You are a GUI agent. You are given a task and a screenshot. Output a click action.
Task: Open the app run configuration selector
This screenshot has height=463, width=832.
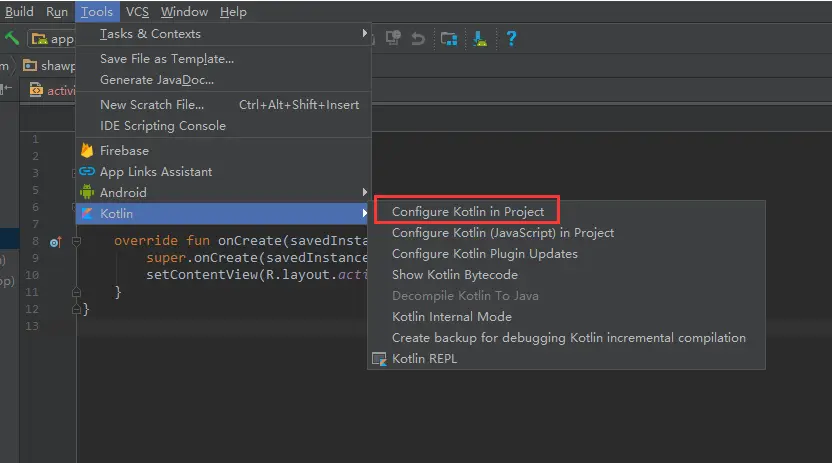pyautogui.click(x=51, y=39)
